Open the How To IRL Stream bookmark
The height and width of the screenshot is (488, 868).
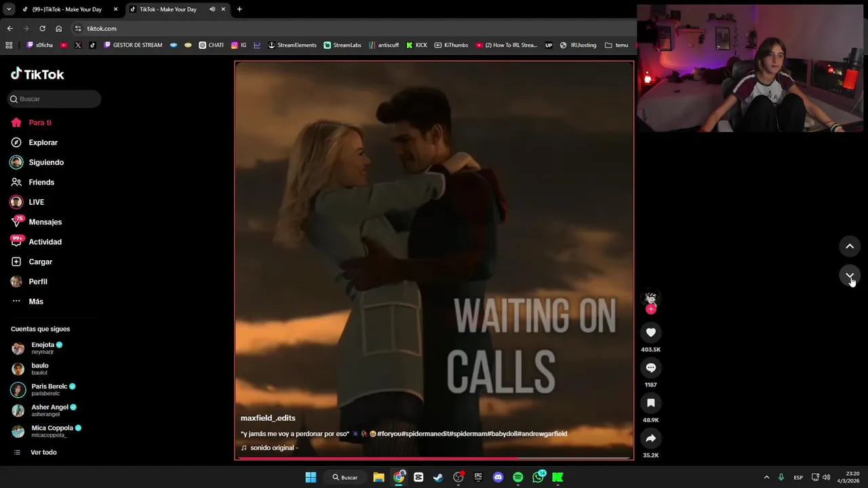click(507, 45)
